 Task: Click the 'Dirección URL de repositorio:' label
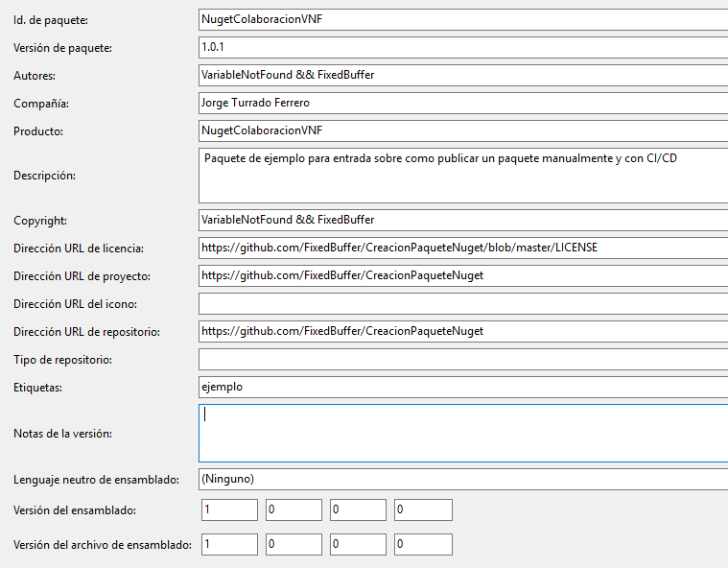(87, 332)
